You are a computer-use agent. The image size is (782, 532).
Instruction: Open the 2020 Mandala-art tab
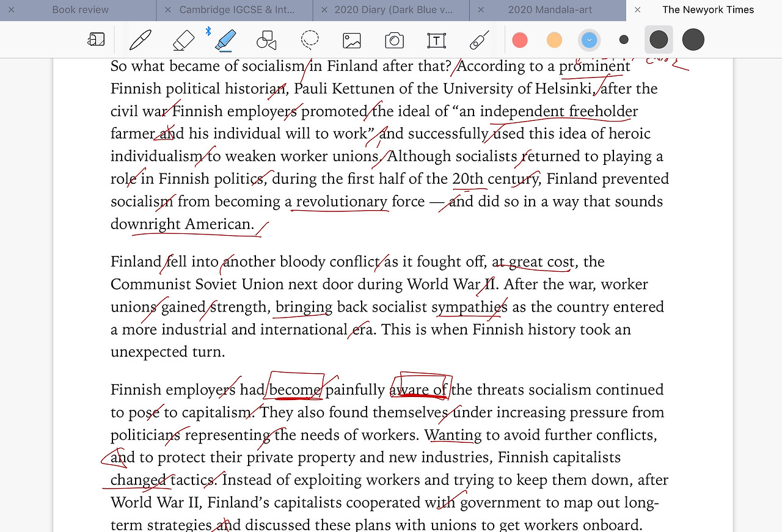[x=550, y=10]
